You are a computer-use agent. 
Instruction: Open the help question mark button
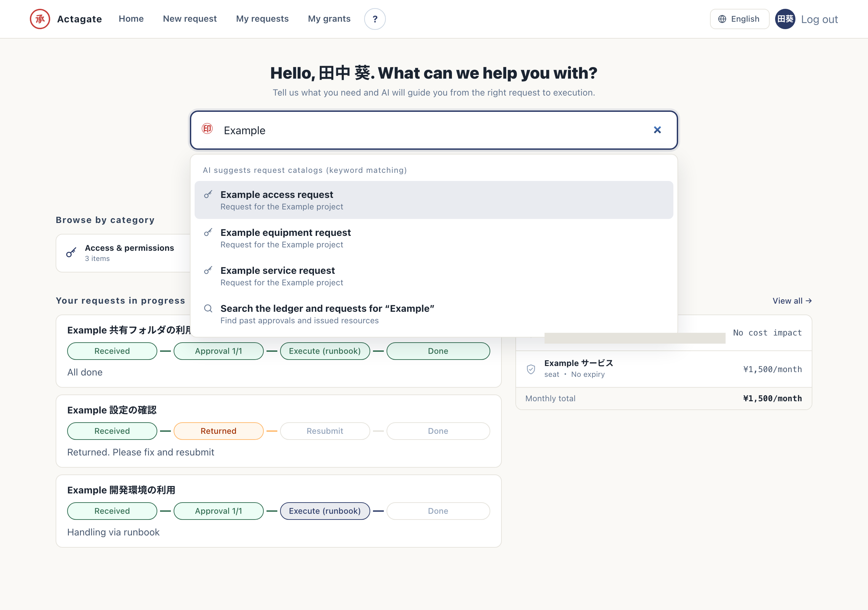375,19
